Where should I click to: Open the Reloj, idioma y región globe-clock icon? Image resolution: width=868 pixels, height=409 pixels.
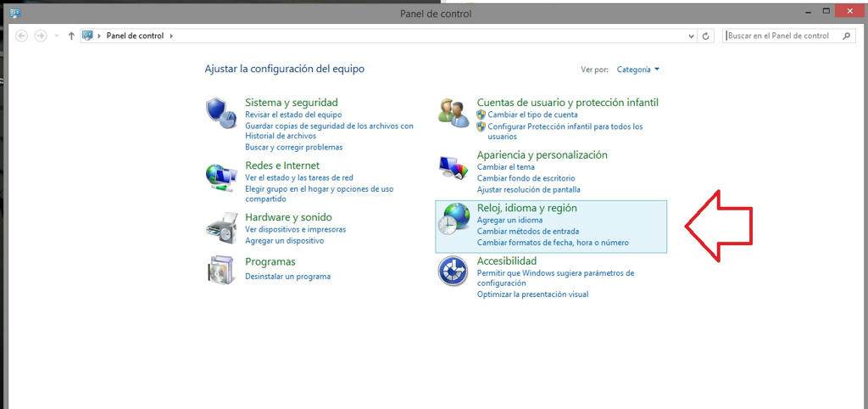click(455, 219)
